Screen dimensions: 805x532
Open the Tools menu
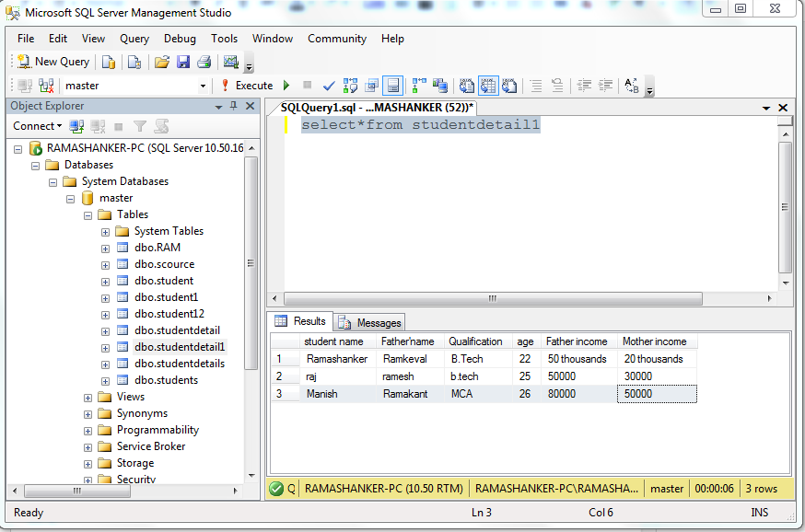225,39
